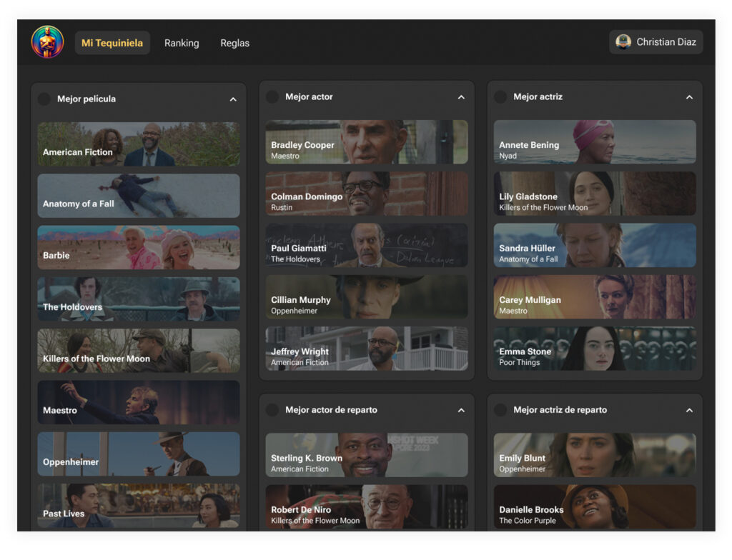This screenshot has height=560, width=732.
Task: Toggle Mejor actor de reparto status circle
Action: point(272,410)
